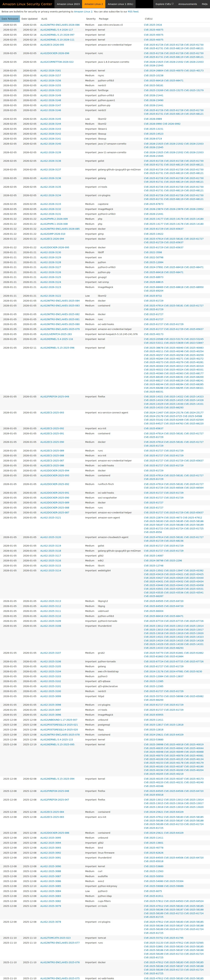This screenshot has height=980, width=210.
Task: Open advisory ALAS2KERNEL-5.4-2026-117
Action: point(56,30)
